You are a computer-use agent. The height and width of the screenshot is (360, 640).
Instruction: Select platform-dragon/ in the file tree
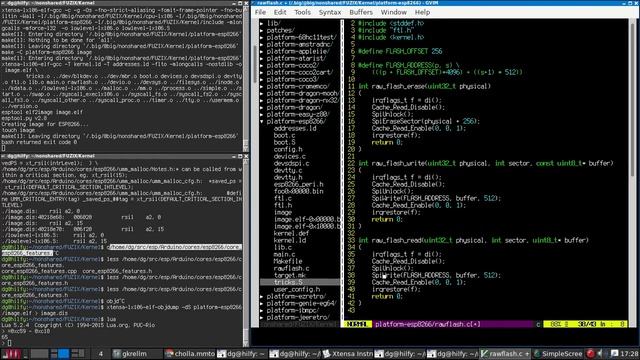coord(294,108)
